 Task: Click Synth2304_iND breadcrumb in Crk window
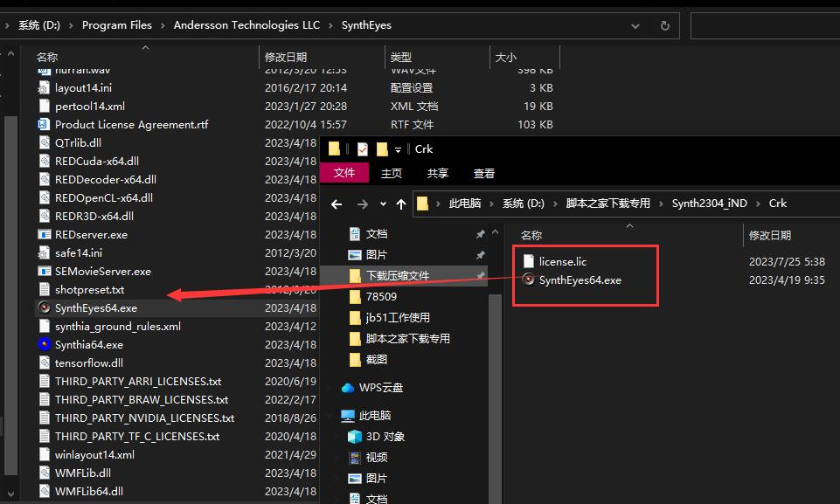coord(709,204)
